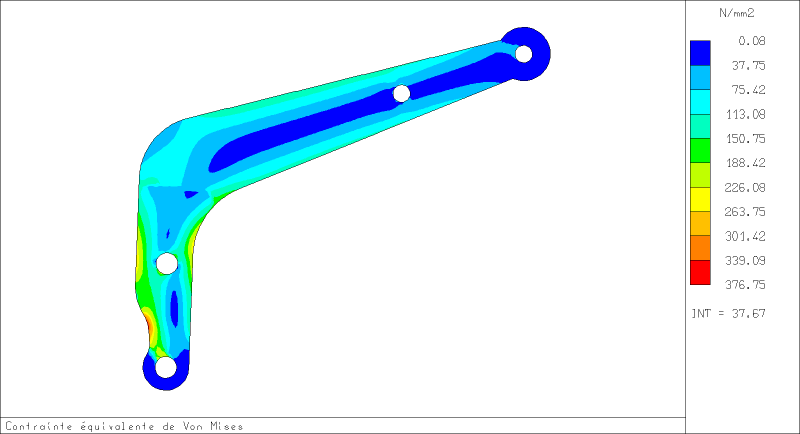Select the legend value 339.09
Screen dimensions: 800x434
(x=745, y=261)
